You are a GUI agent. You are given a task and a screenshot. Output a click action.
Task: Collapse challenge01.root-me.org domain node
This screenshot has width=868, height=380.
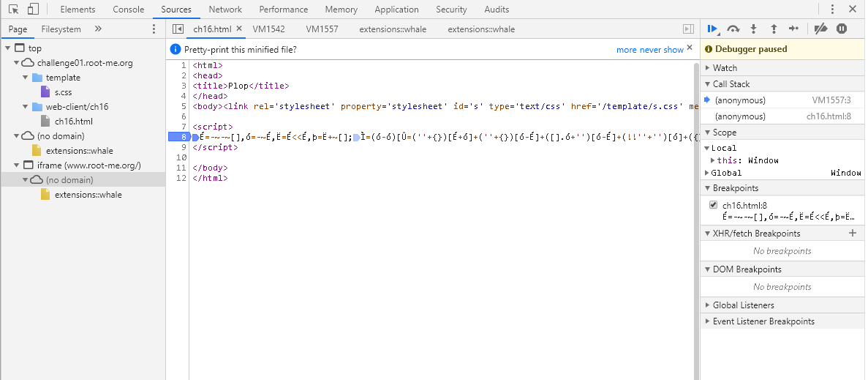17,63
